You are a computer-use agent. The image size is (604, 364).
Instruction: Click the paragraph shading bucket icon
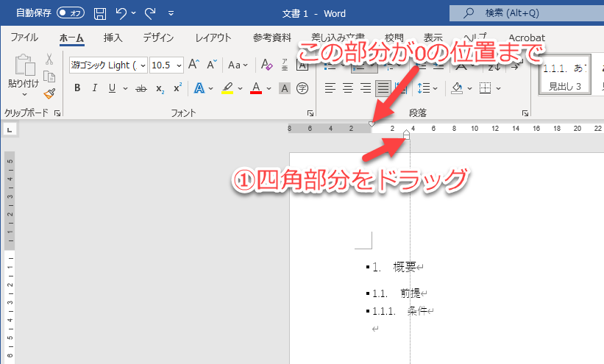[x=457, y=88]
